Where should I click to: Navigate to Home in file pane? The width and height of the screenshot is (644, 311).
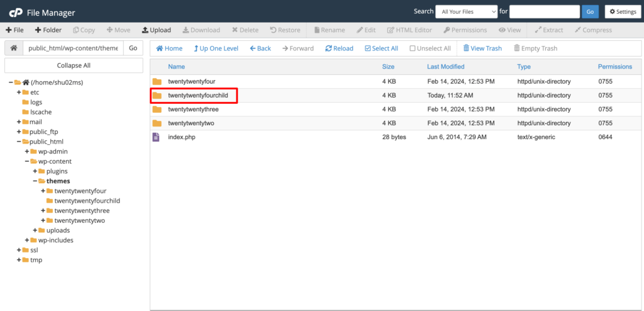(169, 48)
